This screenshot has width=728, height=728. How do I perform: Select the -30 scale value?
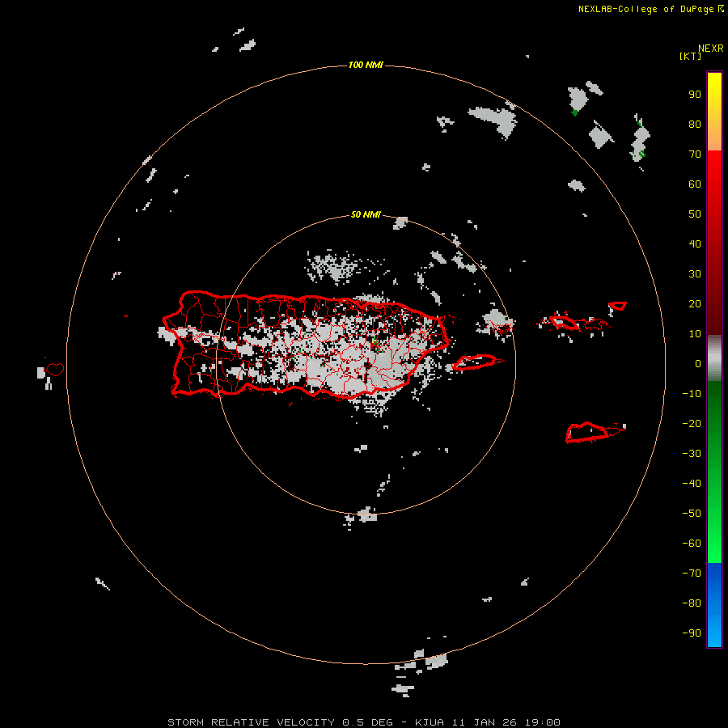tap(692, 454)
